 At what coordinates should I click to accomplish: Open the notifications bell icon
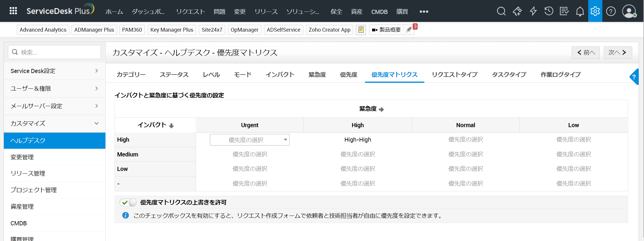click(580, 12)
